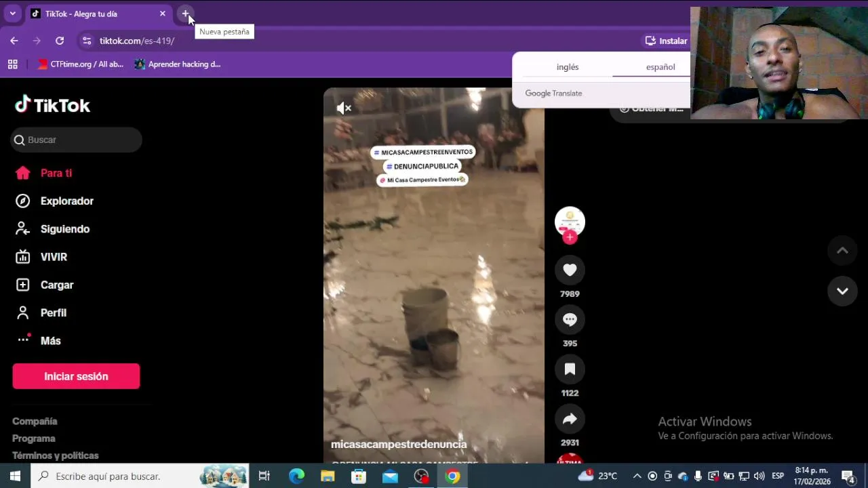Viewport: 868px width, 488px height.
Task: Like the video with the heart icon
Action: click(x=570, y=270)
